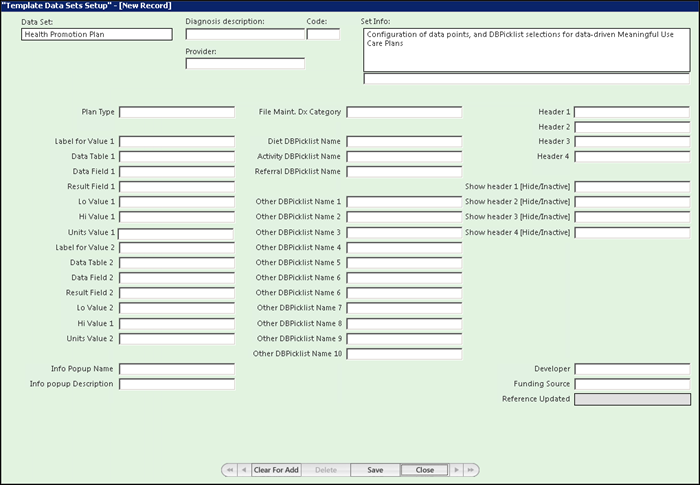Click the Other DBPicklist Name 8 field
The height and width of the screenshot is (486, 700).
404,324
